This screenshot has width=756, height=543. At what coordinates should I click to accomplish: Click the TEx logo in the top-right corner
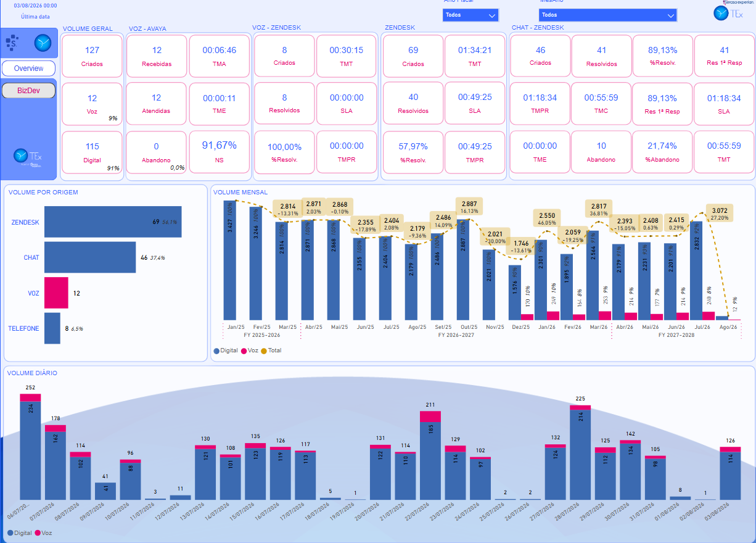click(x=728, y=13)
